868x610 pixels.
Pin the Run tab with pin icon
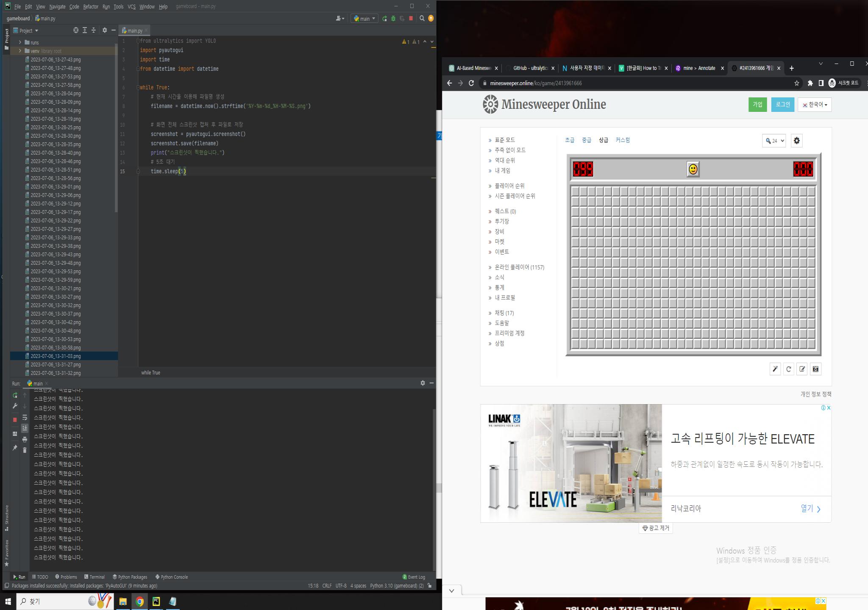[15, 448]
